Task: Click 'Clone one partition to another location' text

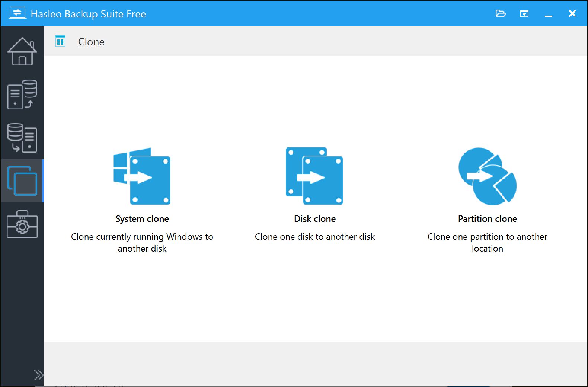Action: 488,243
